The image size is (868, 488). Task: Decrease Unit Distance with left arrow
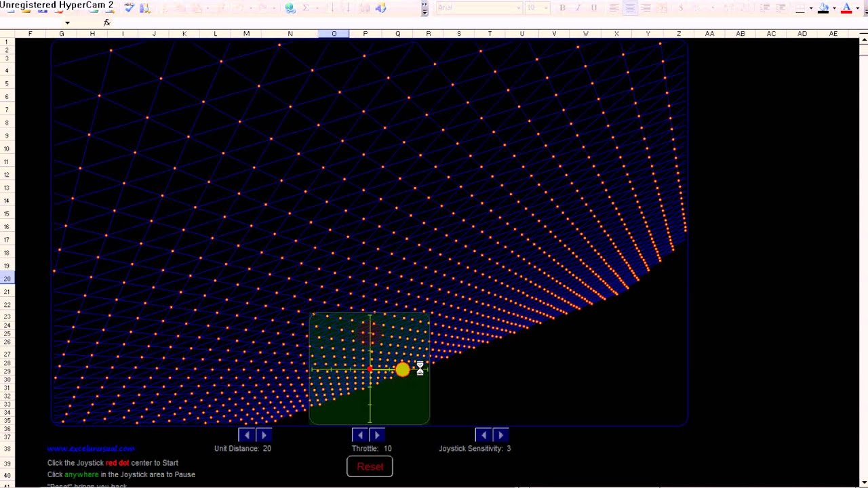[247, 435]
